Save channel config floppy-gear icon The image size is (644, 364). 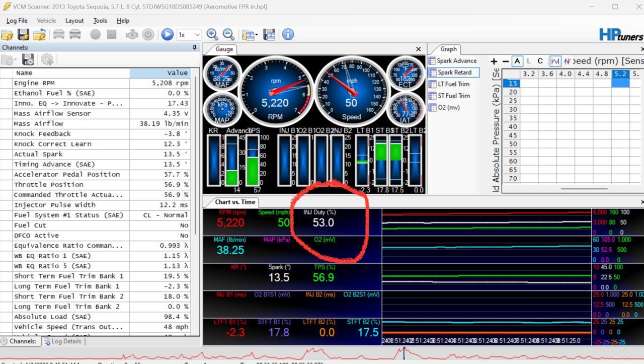point(28,59)
